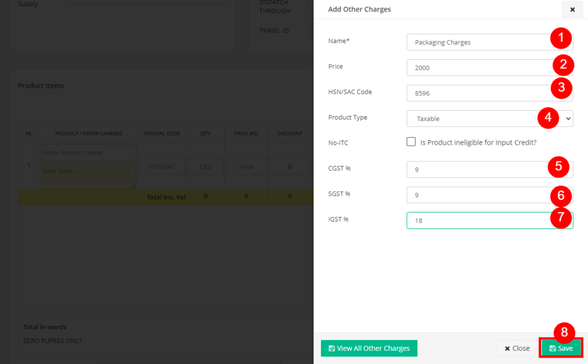Click the floppy icon on View All Other Charges
Image resolution: width=588 pixels, height=364 pixels.
pyautogui.click(x=331, y=348)
